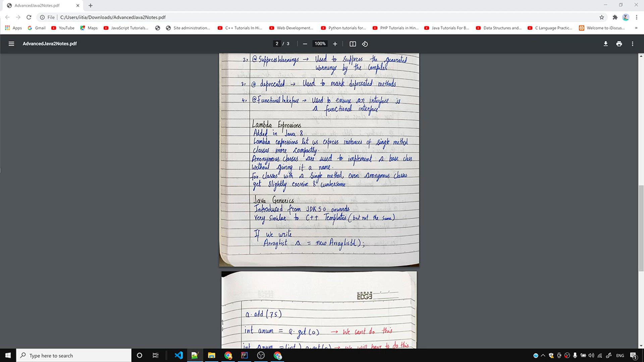Open the C Language Practice bookmark
Screen dimensions: 644x362
point(550,28)
